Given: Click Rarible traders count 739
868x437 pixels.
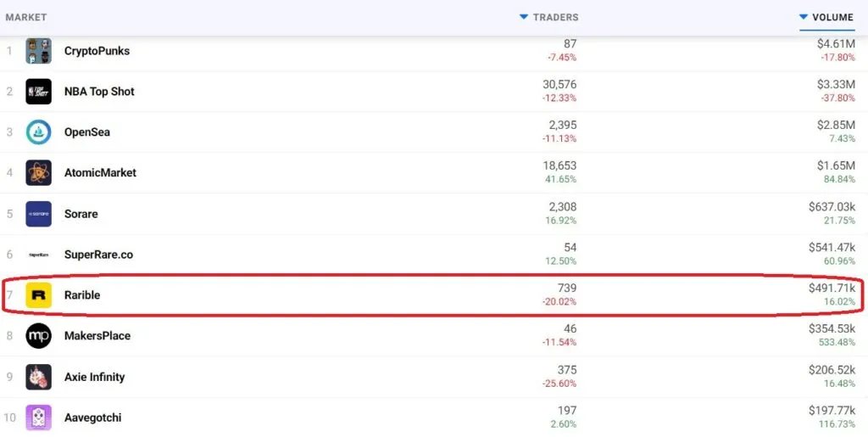Looking at the screenshot, I should click(567, 288).
